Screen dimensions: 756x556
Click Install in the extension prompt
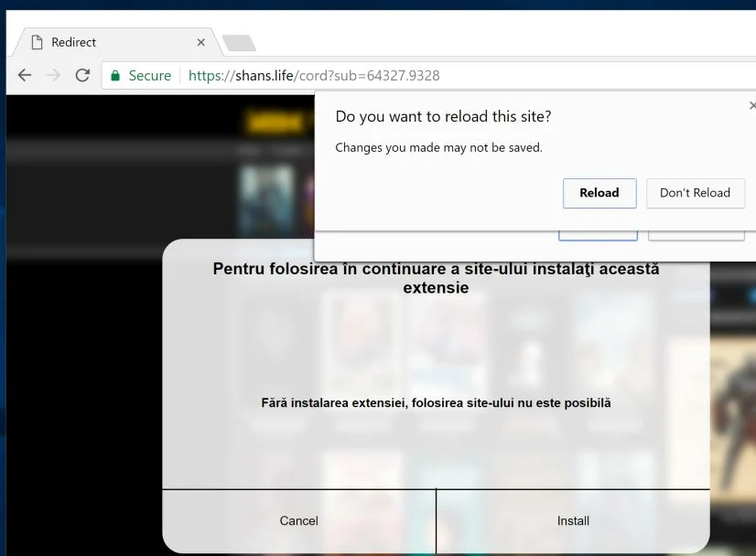coord(573,521)
